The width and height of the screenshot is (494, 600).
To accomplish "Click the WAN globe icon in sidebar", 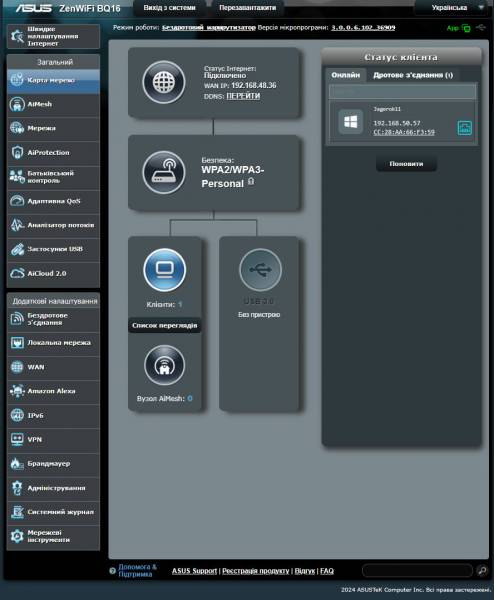I will coord(17,367).
